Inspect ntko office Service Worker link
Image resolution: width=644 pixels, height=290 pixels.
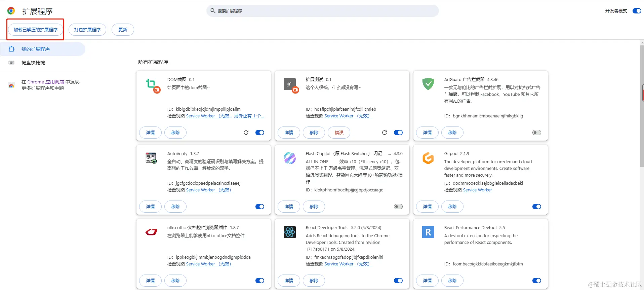pos(210,264)
